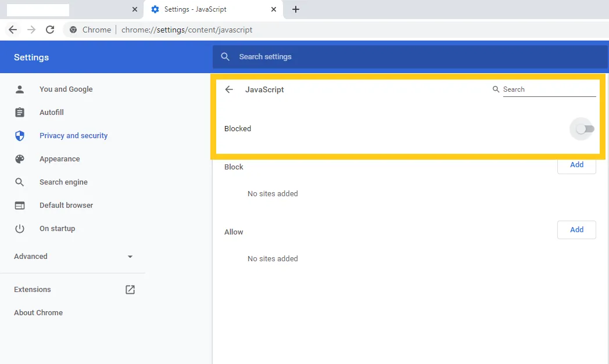This screenshot has height=364, width=609.
Task: Click the JavaScript page Search field
Action: pyautogui.click(x=549, y=89)
